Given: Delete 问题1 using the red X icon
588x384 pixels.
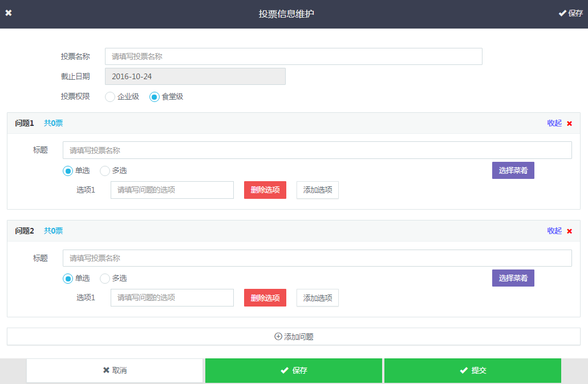Looking at the screenshot, I should pyautogui.click(x=569, y=123).
